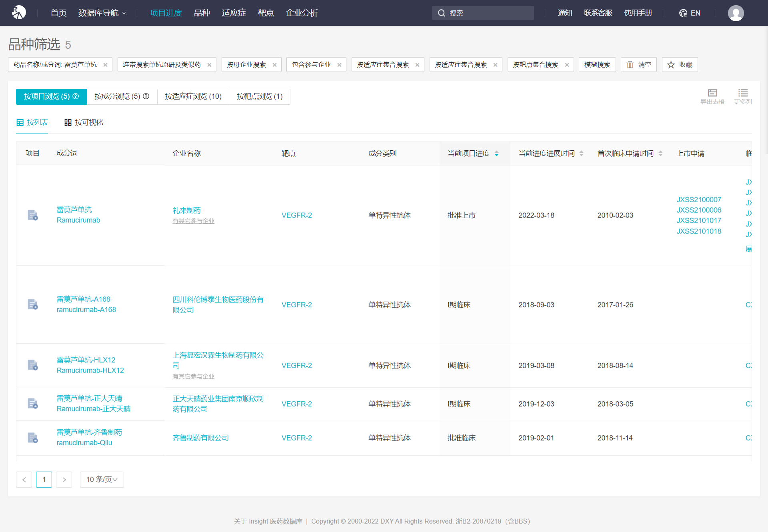The image size is (768, 532).
Task: Open the user avatar profile icon
Action: tap(736, 13)
